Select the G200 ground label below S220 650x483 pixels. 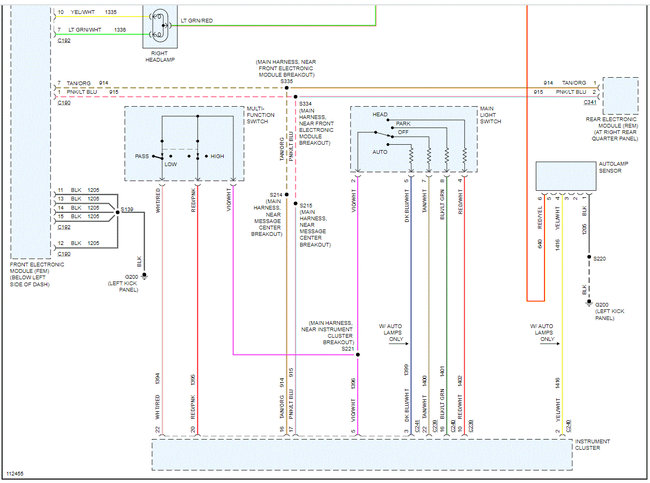[x=609, y=311]
